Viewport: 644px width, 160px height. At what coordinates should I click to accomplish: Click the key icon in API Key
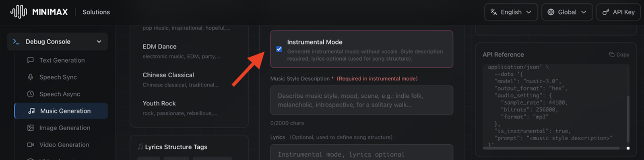[x=606, y=12]
